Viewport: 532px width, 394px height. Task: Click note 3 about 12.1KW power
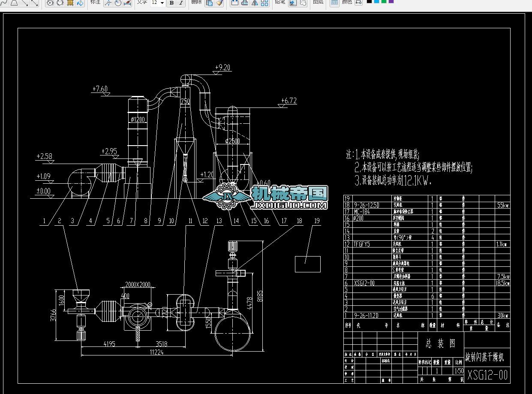pyautogui.click(x=393, y=181)
